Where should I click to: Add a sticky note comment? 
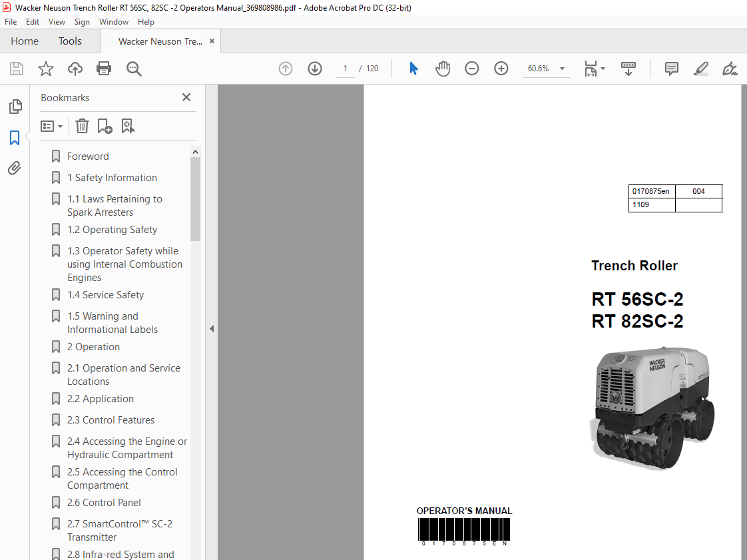click(671, 69)
